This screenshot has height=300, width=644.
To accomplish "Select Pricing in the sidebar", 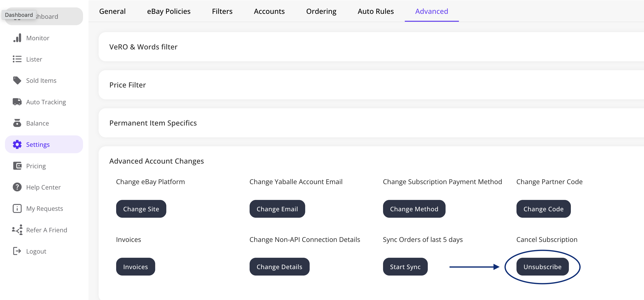I will (x=44, y=166).
